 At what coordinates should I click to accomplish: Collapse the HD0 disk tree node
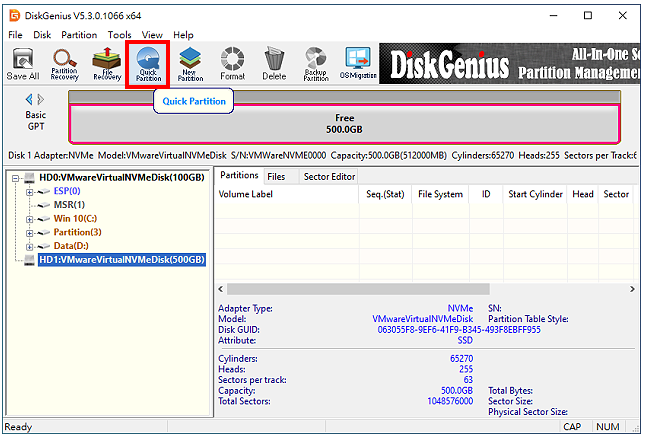[x=16, y=178]
